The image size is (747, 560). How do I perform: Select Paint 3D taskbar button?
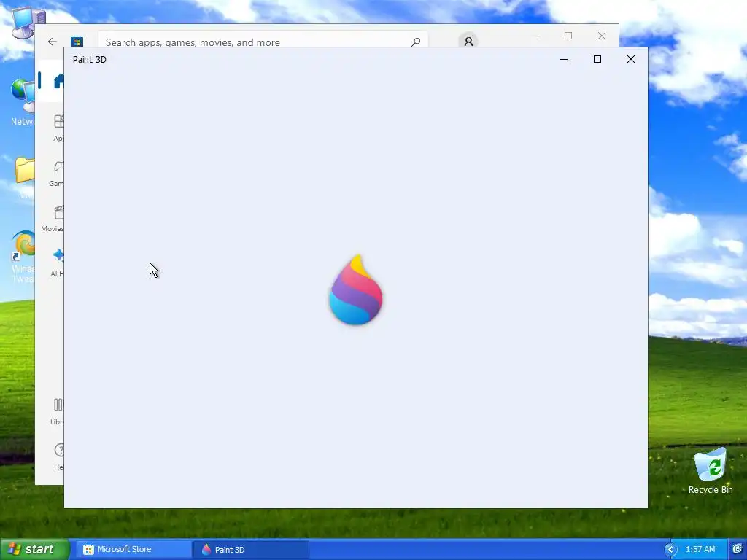click(251, 550)
